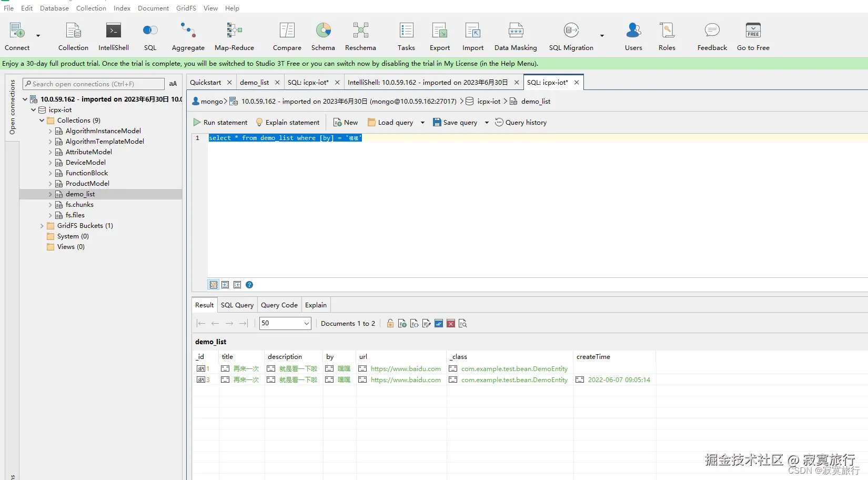The image size is (868, 480).
Task: Open the SQL query tool
Action: coord(150,36)
